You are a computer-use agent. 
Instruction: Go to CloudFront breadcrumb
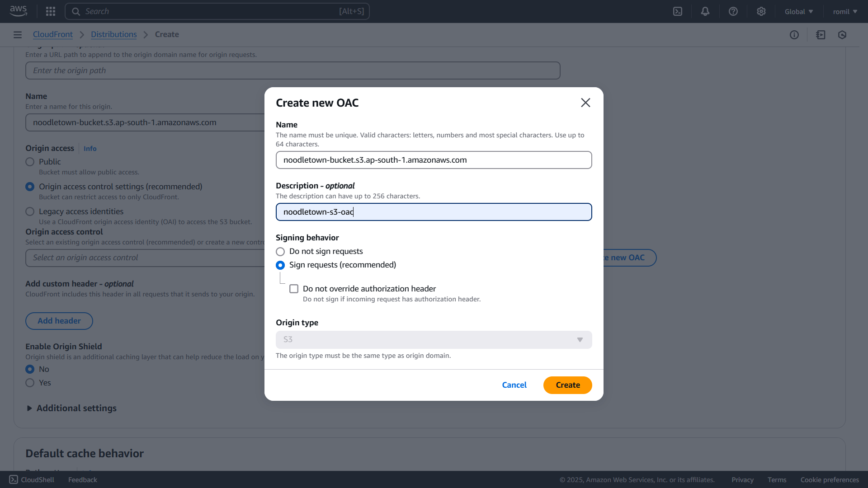pos(52,34)
